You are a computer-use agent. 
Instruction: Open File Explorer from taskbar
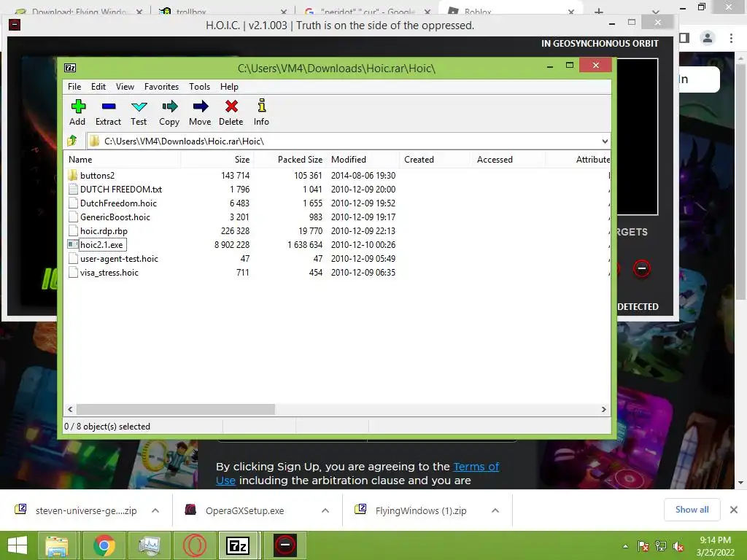click(x=57, y=545)
